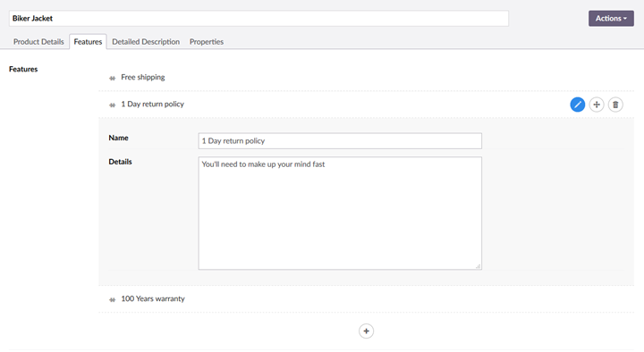Click the Details field label
Screen dimensions: 644x352
pos(121,162)
